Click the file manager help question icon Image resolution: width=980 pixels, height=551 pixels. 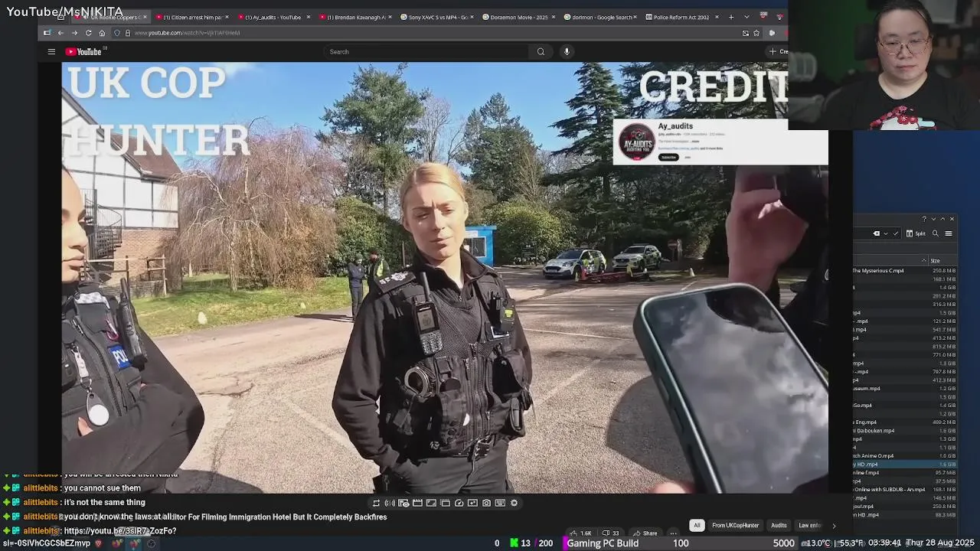(924, 219)
